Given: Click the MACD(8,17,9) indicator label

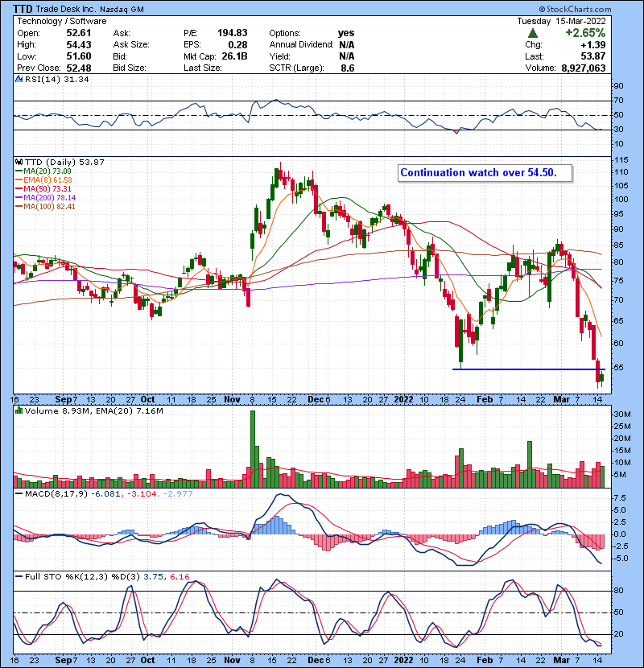Looking at the screenshot, I should 56,494.
